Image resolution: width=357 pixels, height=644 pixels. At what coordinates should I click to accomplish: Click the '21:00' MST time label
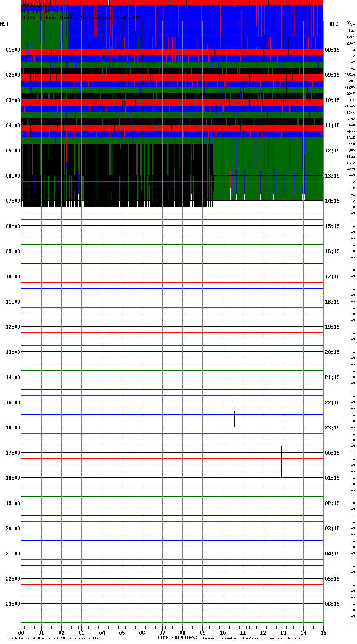pyautogui.click(x=13, y=554)
